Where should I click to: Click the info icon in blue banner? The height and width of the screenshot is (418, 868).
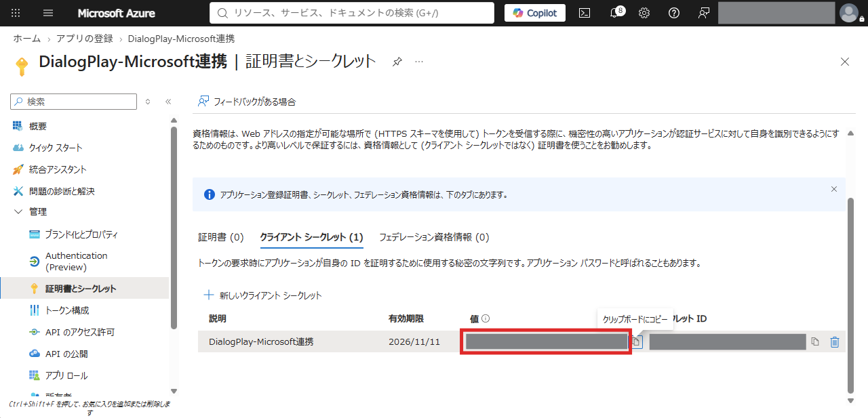point(209,194)
